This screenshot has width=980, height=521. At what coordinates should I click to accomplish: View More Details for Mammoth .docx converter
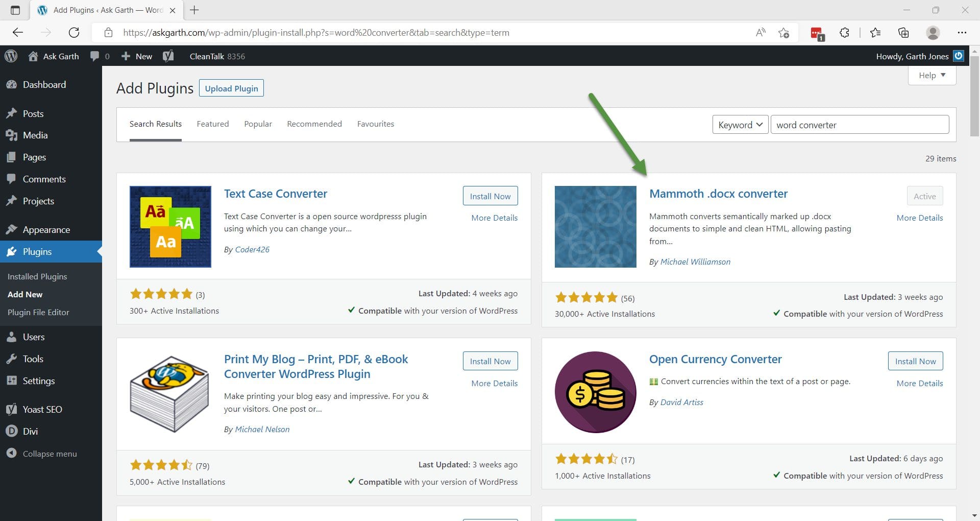(x=920, y=218)
